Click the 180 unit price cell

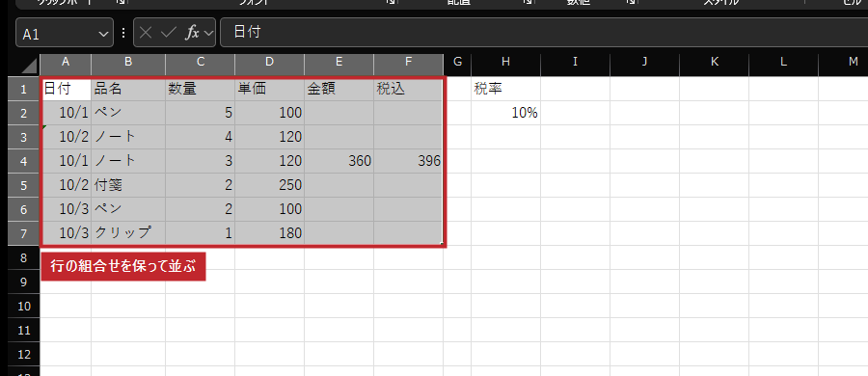pos(270,233)
